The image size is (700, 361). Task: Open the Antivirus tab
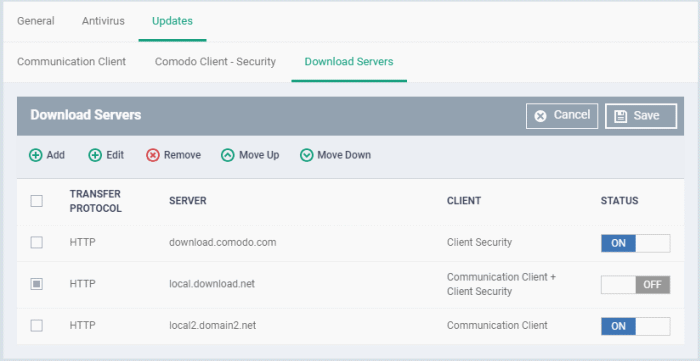(x=103, y=21)
